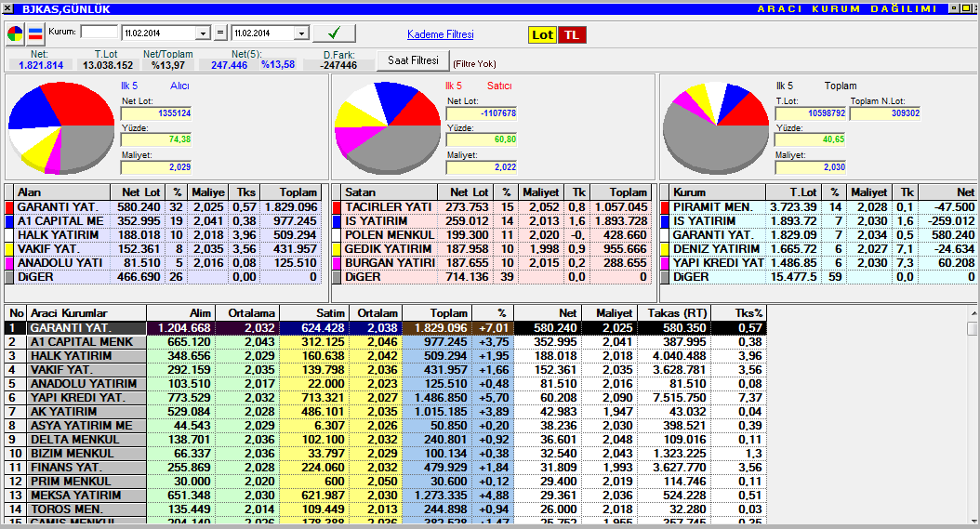
Task: Click the equals sign button between dates
Action: coord(220,33)
